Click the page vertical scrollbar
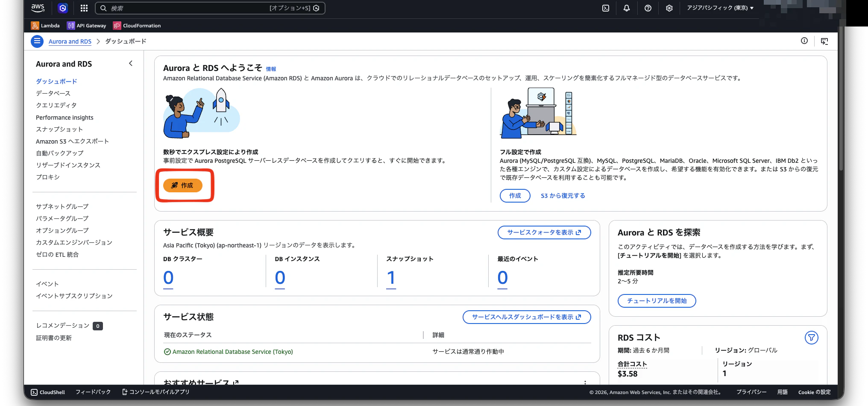This screenshot has width=868, height=406. (841, 98)
